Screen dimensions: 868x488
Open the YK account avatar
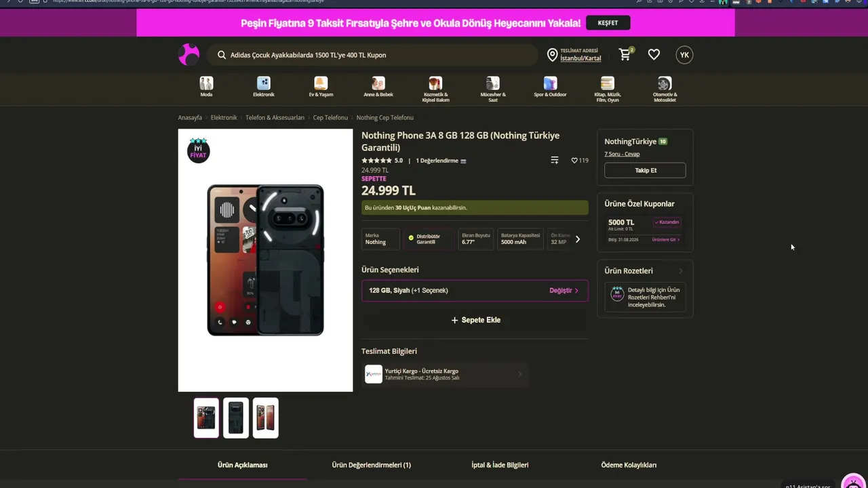pos(684,55)
